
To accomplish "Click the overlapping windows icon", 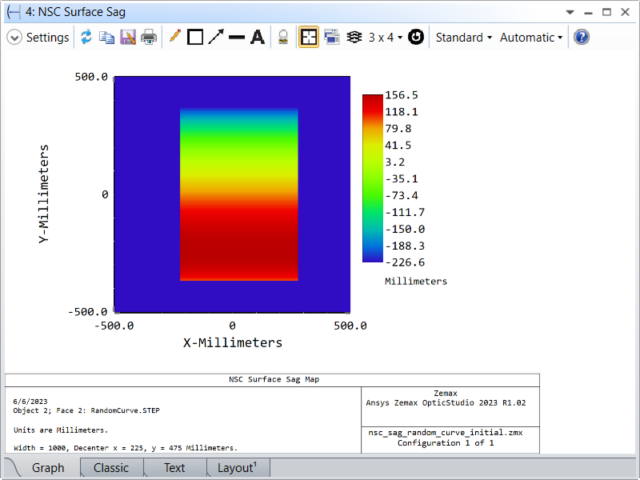I will click(x=332, y=37).
